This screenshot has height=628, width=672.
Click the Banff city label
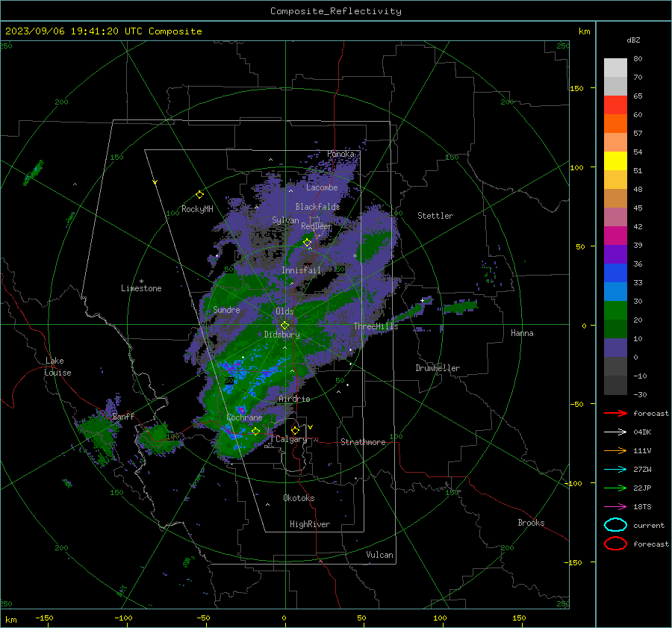(123, 417)
